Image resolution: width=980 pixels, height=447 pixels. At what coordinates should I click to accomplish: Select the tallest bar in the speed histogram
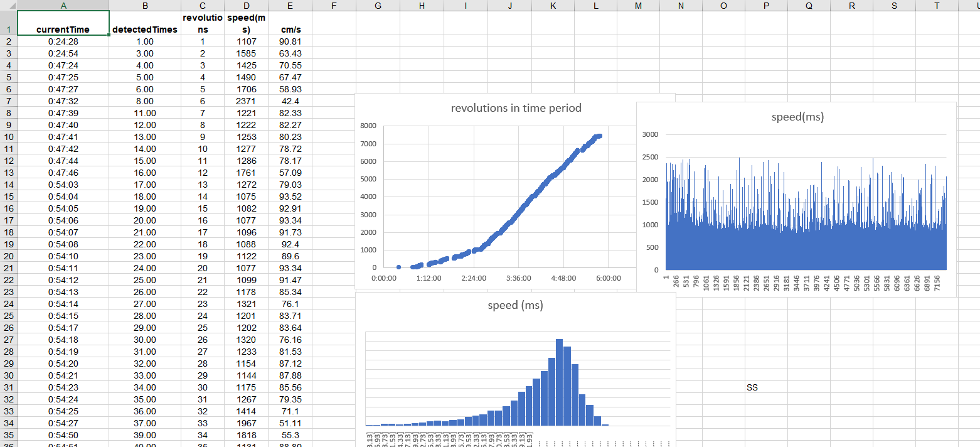pos(560,382)
